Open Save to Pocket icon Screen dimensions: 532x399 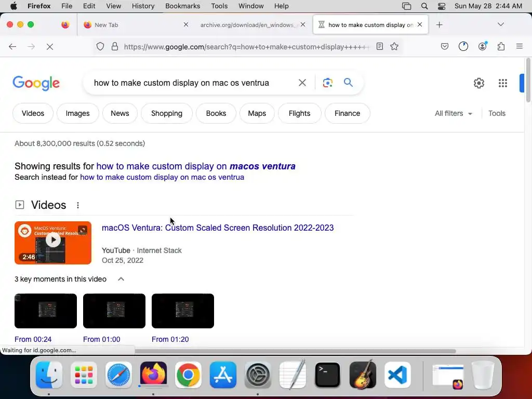coord(445,46)
